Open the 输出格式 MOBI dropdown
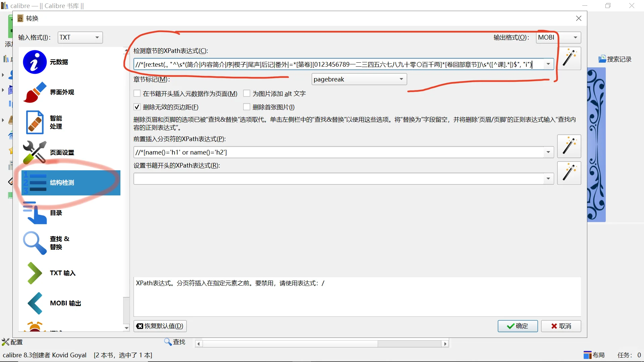 coord(558,38)
